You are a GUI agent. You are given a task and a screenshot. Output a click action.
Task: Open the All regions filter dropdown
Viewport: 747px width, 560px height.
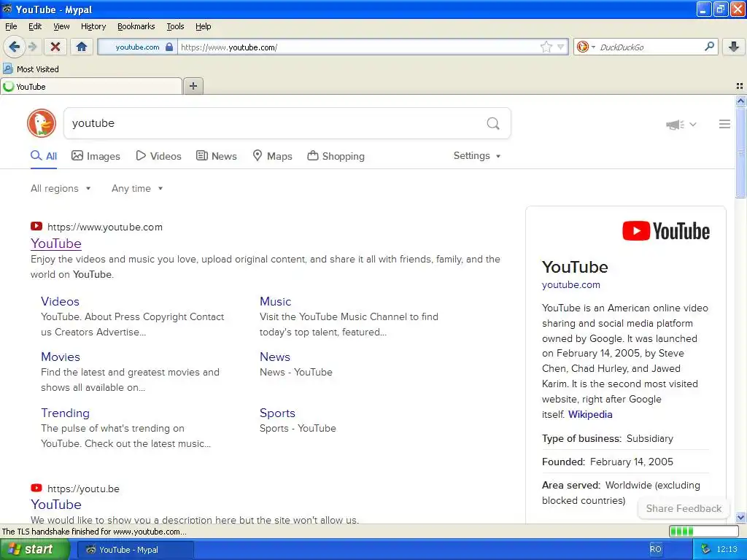pyautogui.click(x=61, y=189)
